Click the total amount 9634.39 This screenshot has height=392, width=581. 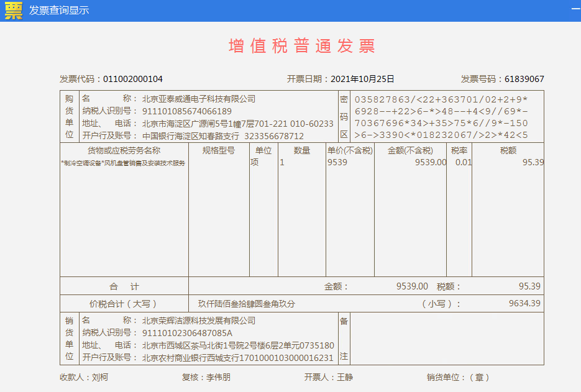pos(524,304)
